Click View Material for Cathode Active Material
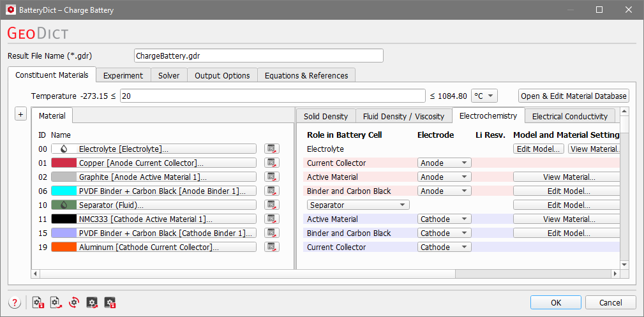The image size is (644, 317). (566, 219)
